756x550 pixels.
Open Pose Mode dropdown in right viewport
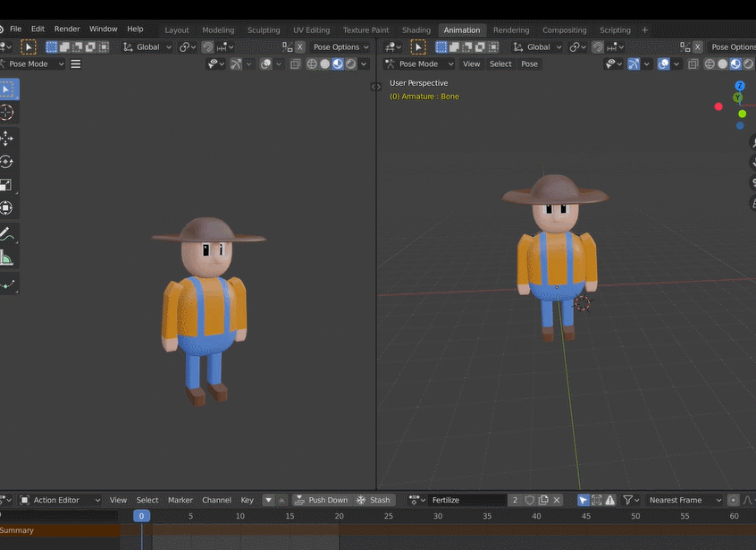coord(419,64)
